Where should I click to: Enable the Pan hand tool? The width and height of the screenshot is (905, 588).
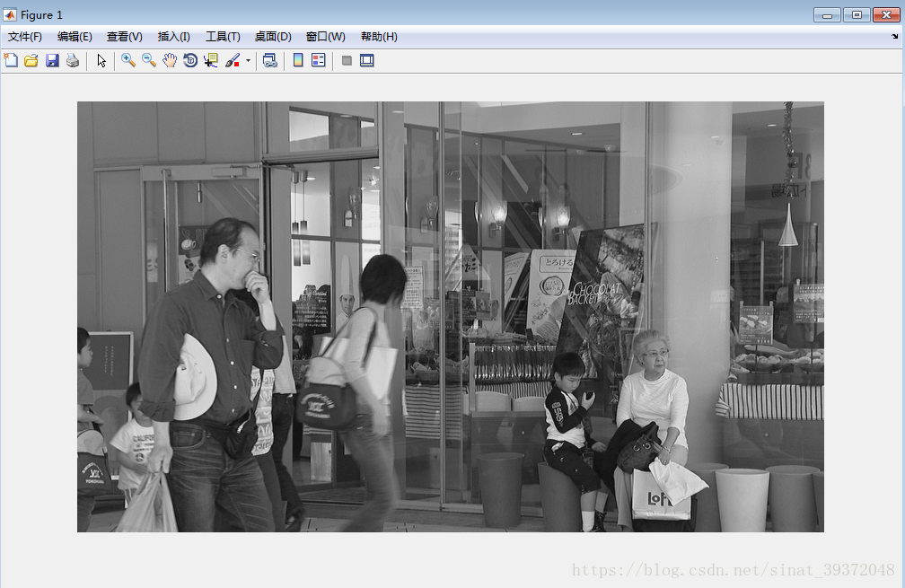point(170,60)
